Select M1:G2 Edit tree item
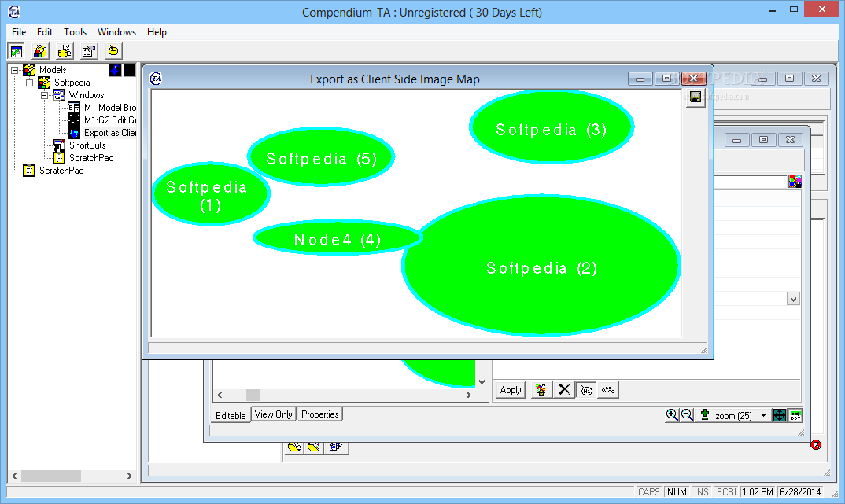Viewport: 845px width, 504px height. 110,120
